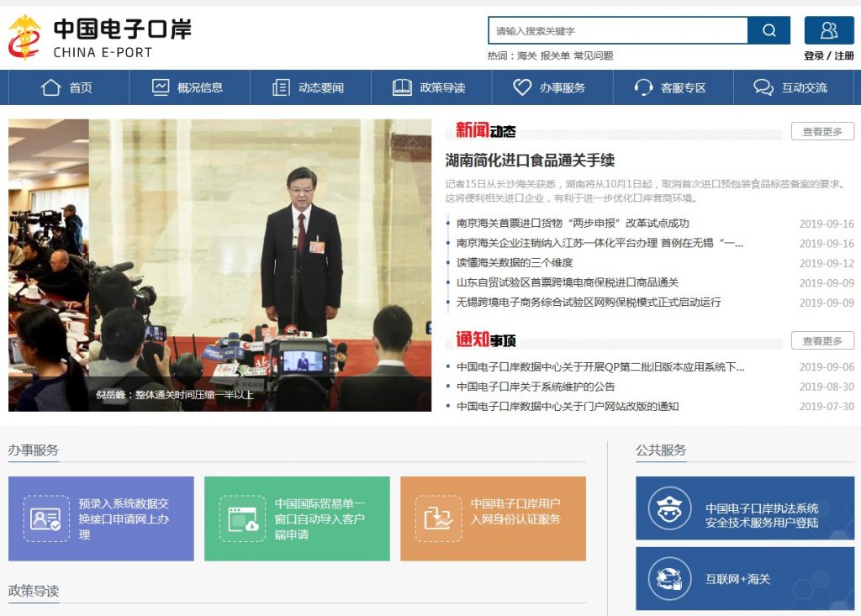Open the 动态要闻 menu item
The width and height of the screenshot is (861, 616).
click(310, 87)
